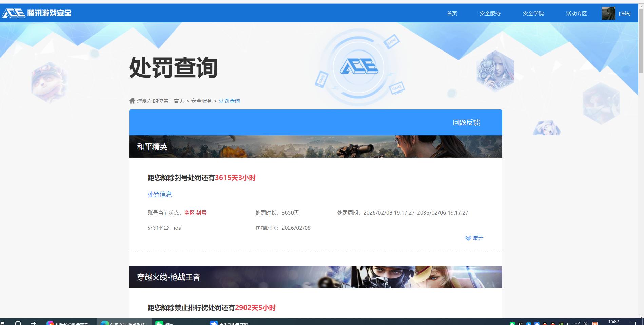Screen dimensions: 644x325
Task: Click the home icon beside the breadcrumb
Action: click(132, 101)
